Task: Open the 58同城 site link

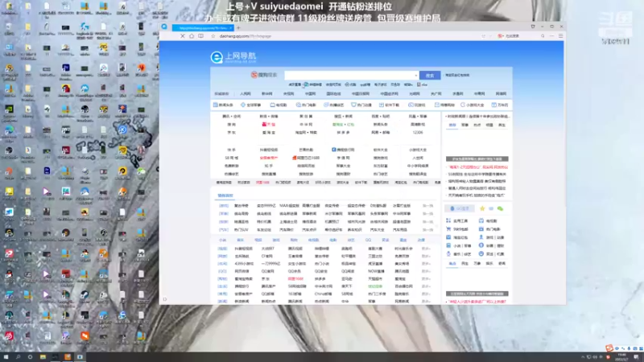Action: (232, 158)
